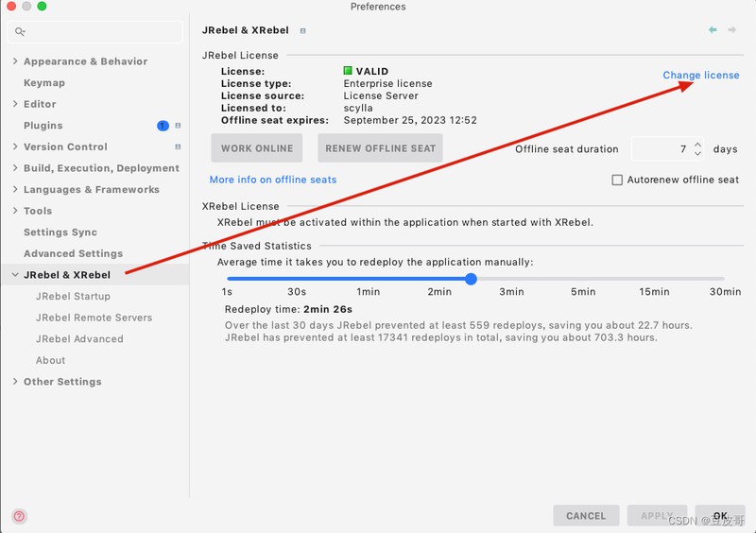Screen dimensions: 756x533
Task: Decrease offline seat duration with down arrow
Action: point(697,153)
